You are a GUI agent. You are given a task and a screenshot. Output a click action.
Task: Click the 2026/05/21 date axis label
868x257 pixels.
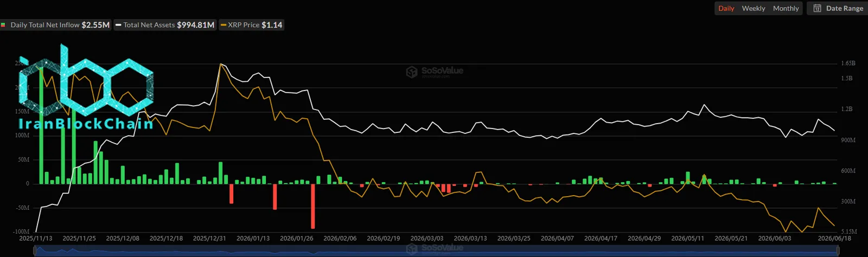(x=731, y=239)
